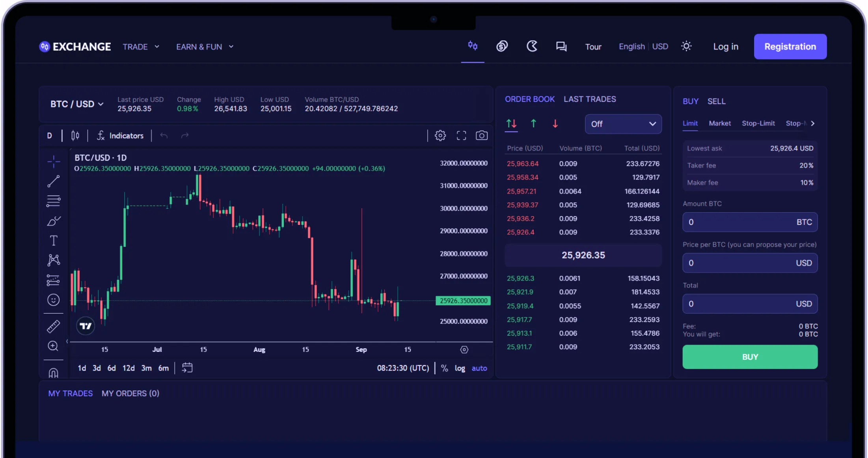Image resolution: width=868 pixels, height=458 pixels.
Task: Select the magnet/snap tool
Action: (53, 373)
